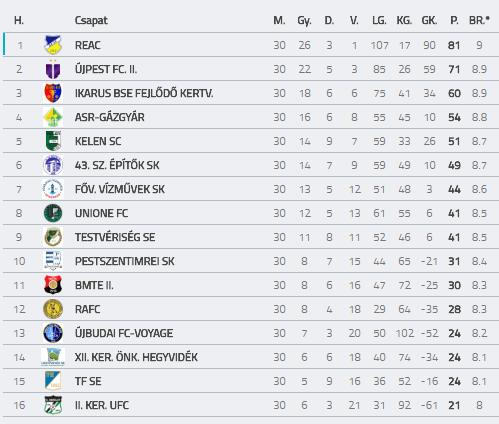Click the BR.* column header
The image size is (499, 424).
click(x=479, y=20)
